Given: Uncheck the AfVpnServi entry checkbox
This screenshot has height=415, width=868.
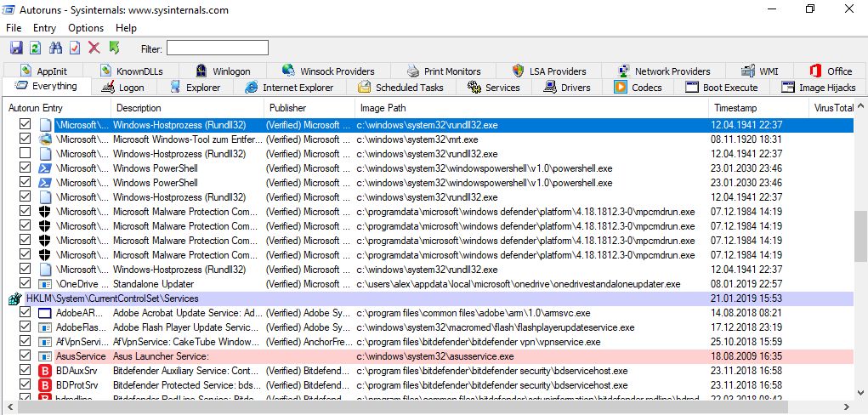Looking at the screenshot, I should pos(25,341).
